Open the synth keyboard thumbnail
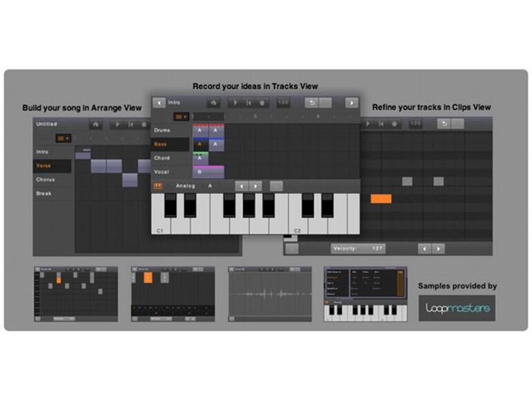This screenshot has height=399, width=532. [365, 294]
